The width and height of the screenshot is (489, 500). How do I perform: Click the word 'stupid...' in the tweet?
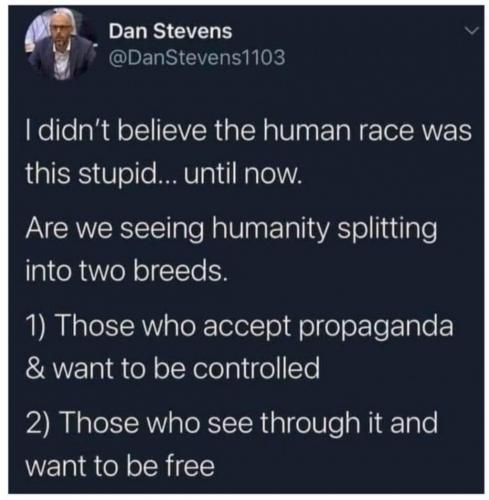(x=128, y=175)
